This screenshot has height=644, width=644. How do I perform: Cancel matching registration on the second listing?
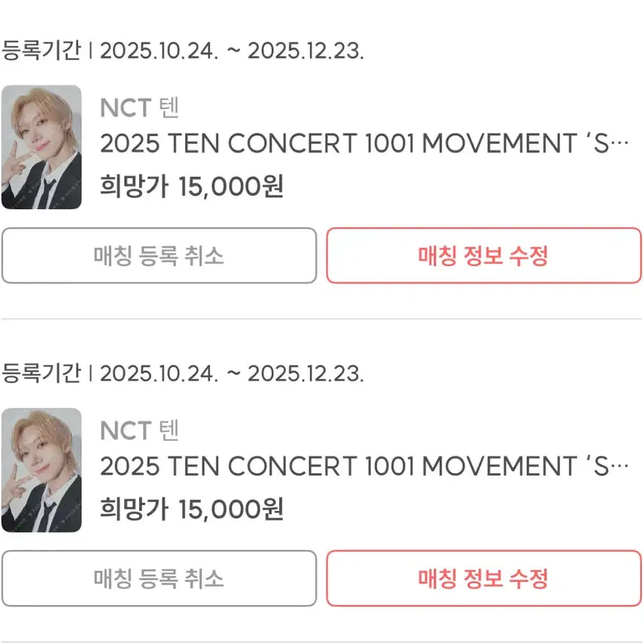click(159, 579)
